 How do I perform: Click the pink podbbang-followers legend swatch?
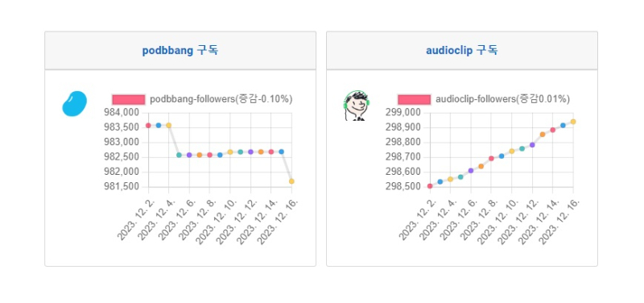pos(129,99)
